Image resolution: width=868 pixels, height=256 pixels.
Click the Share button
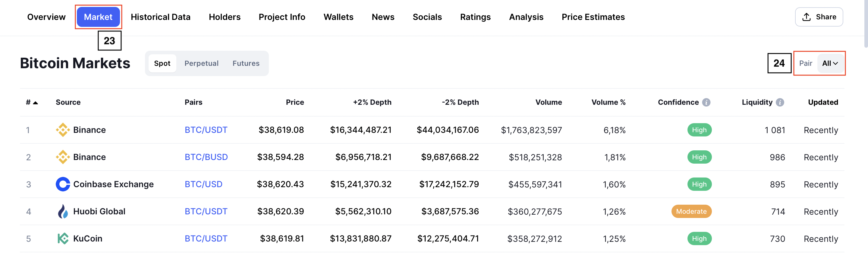tap(819, 17)
